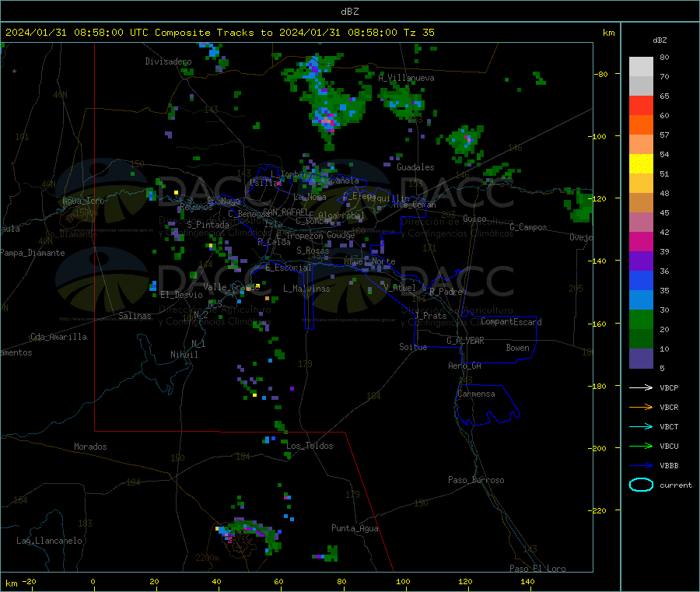The height and width of the screenshot is (592, 700).
Task: Click the 'VBBB' legend label
Action: pos(669,466)
